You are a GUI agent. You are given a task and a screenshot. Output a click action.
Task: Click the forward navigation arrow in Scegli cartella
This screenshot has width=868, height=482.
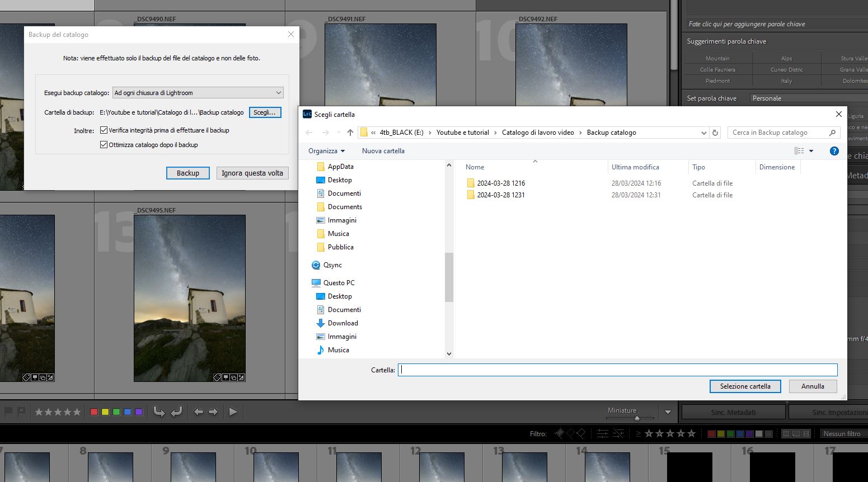326,133
